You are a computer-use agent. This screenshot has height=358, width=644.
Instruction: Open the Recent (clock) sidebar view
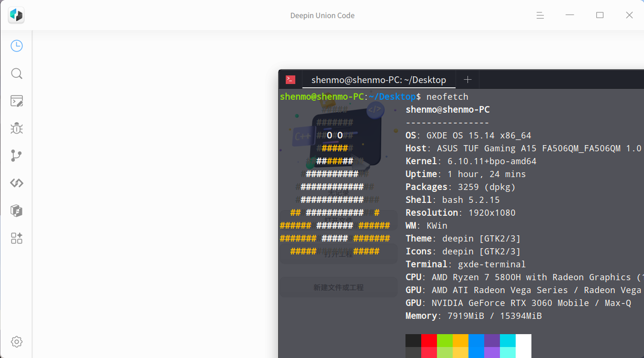click(17, 46)
